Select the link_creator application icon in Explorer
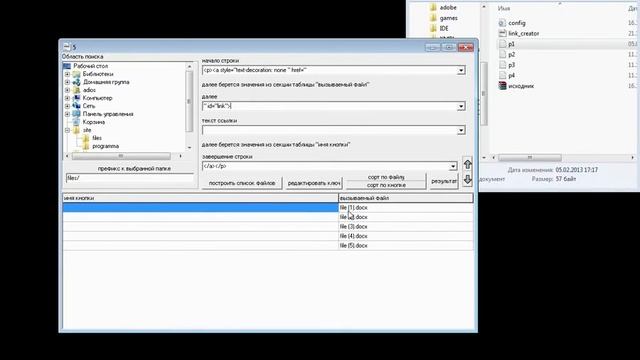Screen dimensions: 640x360 point(502,33)
